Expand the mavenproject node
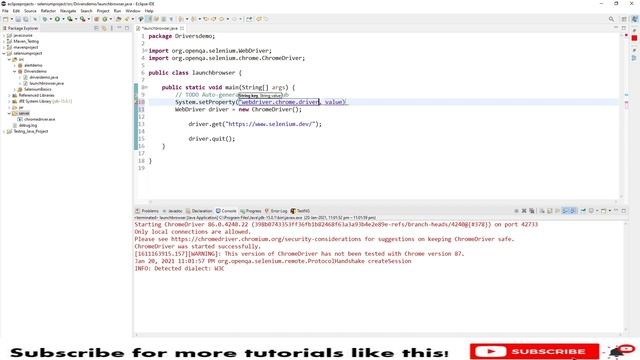 [x=4, y=47]
